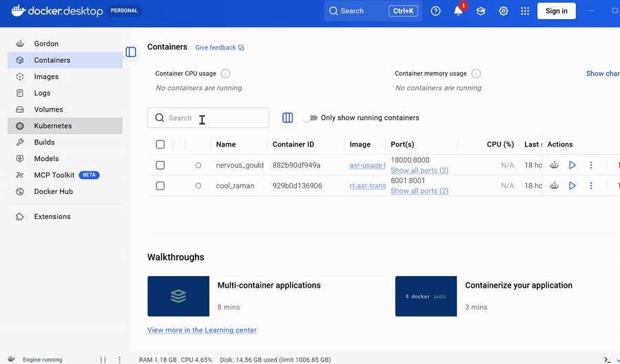Click the Status circle of nervous_gould

coord(198,165)
